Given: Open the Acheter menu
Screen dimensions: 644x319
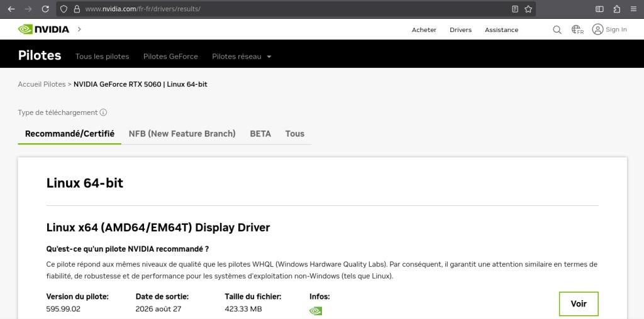Looking at the screenshot, I should point(424,30).
